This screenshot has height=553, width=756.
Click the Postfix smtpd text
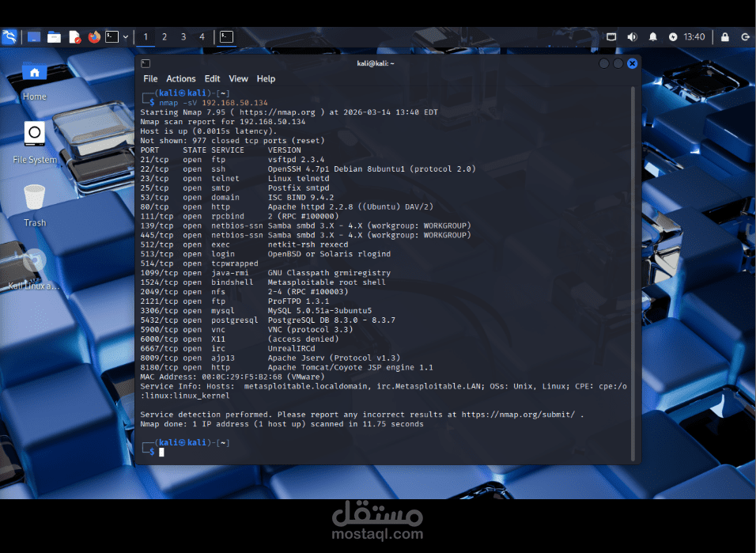[x=298, y=188]
